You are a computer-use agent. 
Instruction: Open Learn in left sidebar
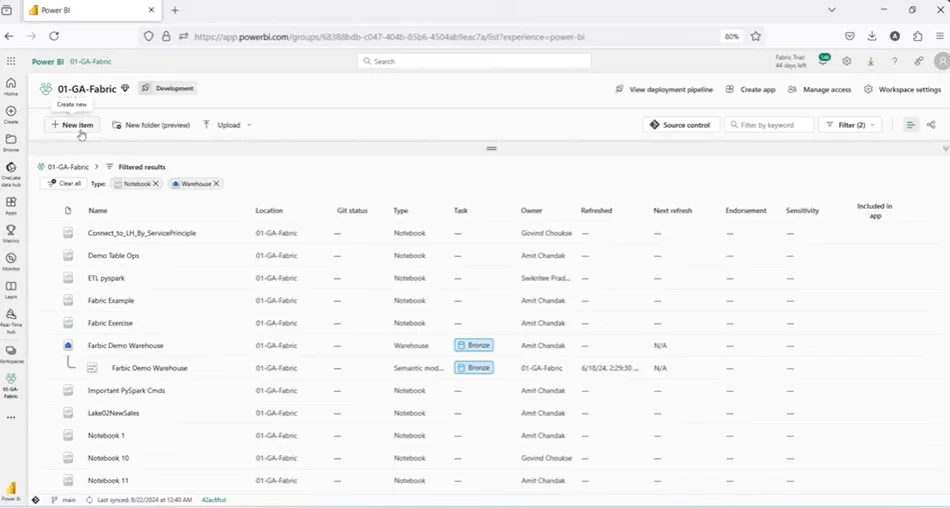tap(11, 289)
